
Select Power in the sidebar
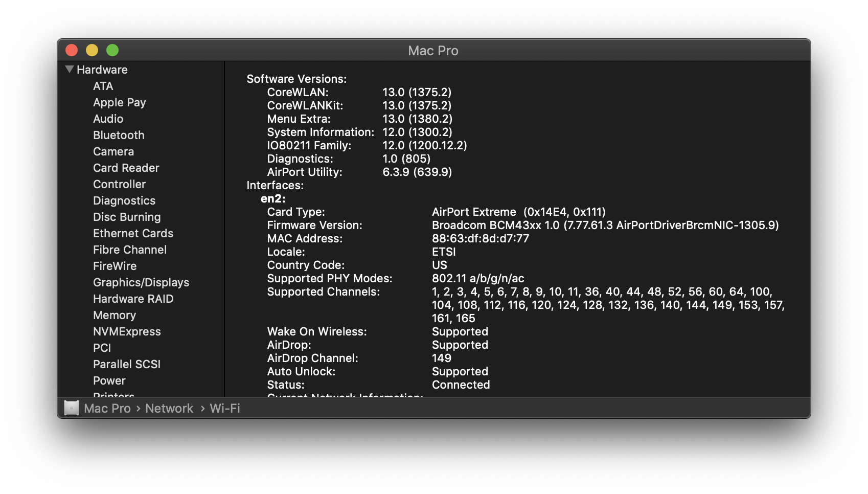(109, 380)
